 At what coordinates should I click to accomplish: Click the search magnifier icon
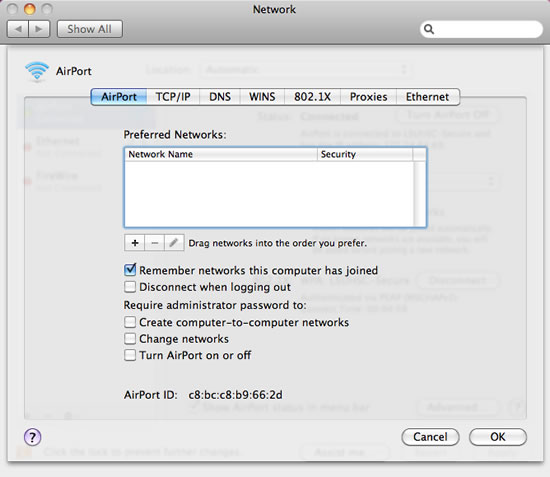pos(429,29)
